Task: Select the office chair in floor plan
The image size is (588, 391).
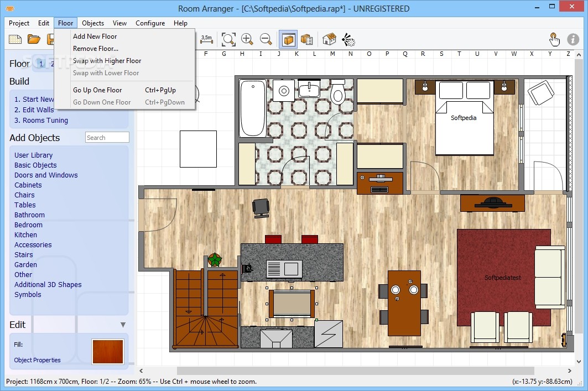Action: (x=261, y=208)
